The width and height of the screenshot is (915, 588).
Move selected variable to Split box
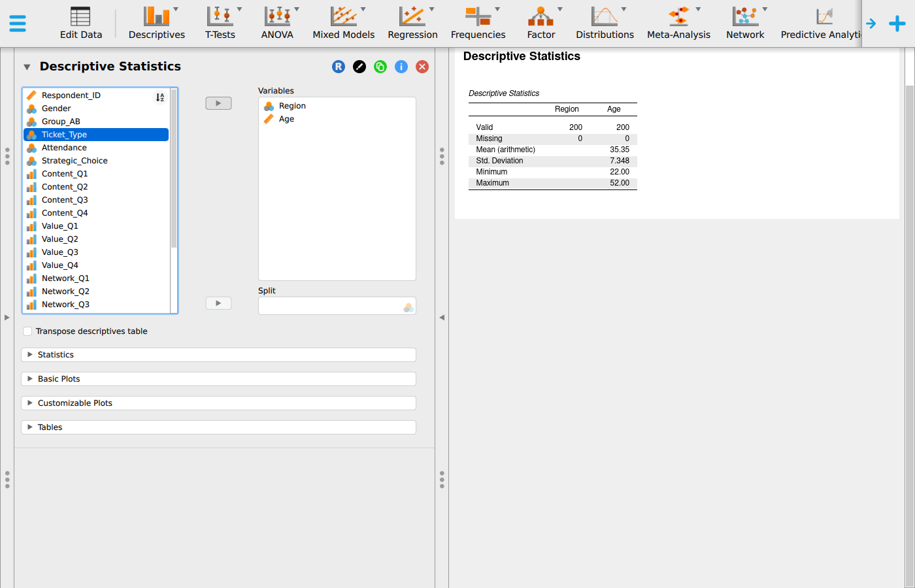(218, 303)
